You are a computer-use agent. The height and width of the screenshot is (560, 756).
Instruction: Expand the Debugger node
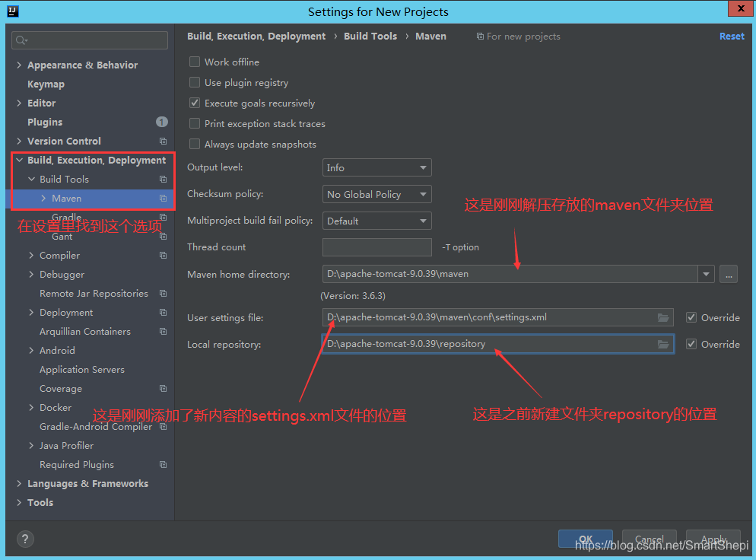pyautogui.click(x=31, y=275)
